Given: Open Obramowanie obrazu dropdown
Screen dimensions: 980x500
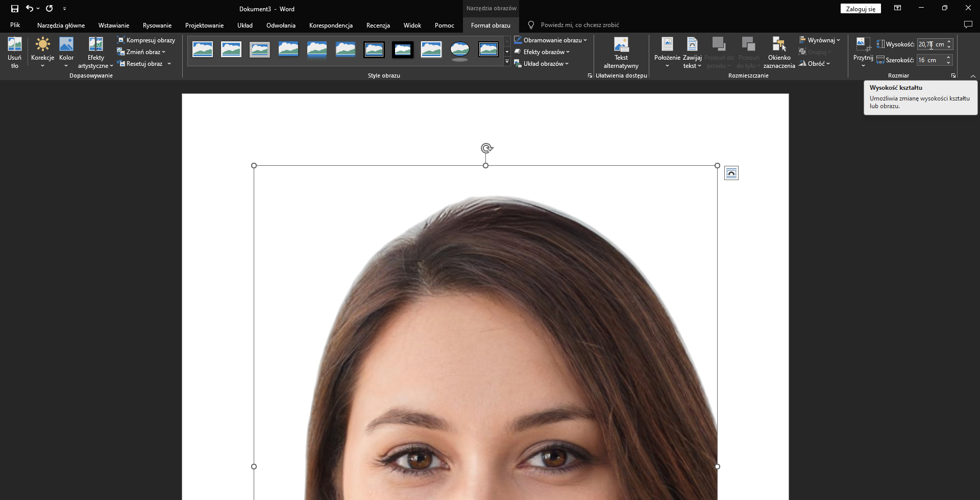Looking at the screenshot, I should (x=550, y=40).
